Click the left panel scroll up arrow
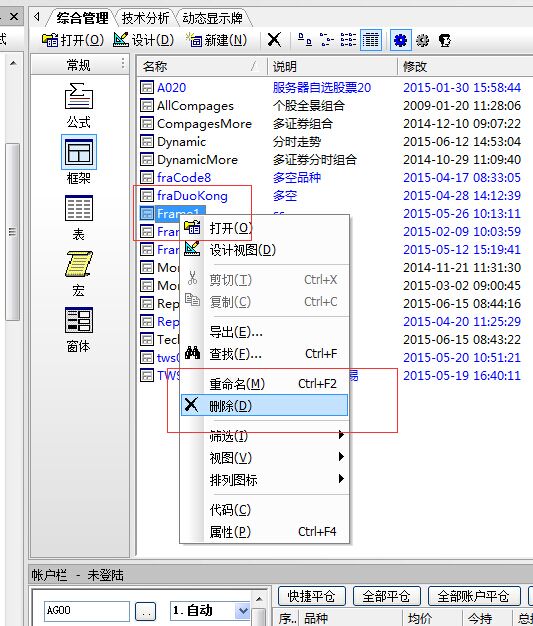This screenshot has height=626, width=533. click(x=13, y=63)
